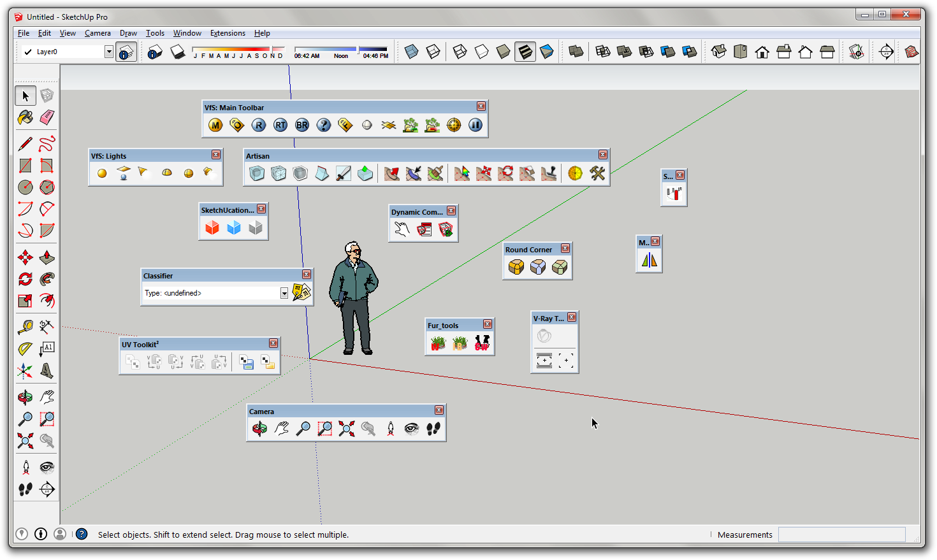Click geo-location status icon
Viewport: 937px width, 560px height.
[22, 534]
